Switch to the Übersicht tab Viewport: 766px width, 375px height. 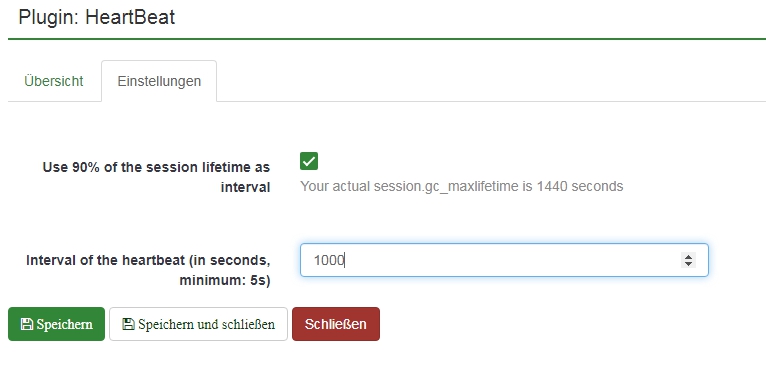(54, 81)
